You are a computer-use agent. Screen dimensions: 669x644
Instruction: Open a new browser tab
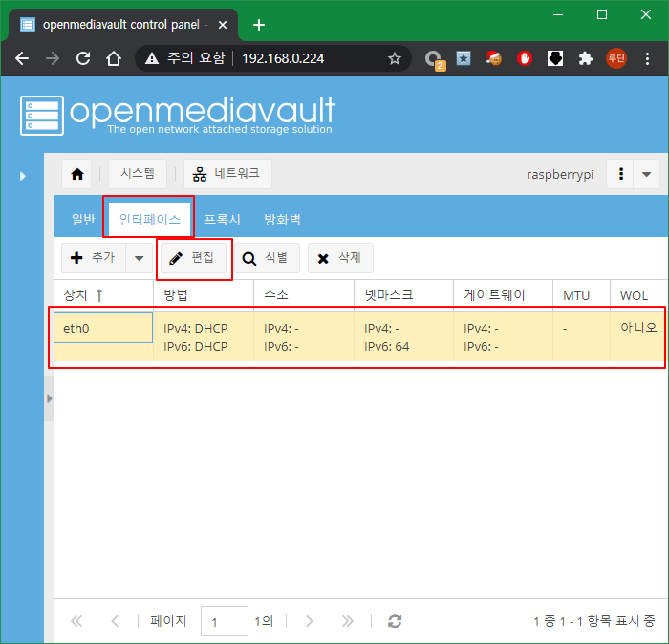(259, 25)
